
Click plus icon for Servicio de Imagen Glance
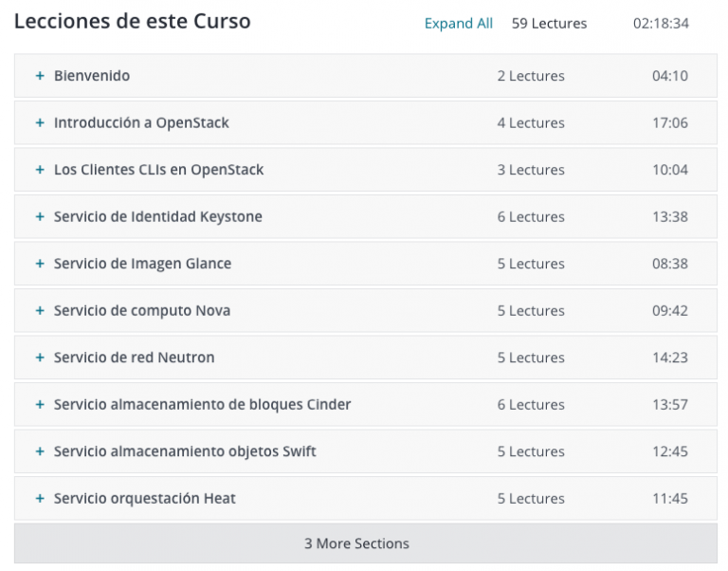point(40,264)
